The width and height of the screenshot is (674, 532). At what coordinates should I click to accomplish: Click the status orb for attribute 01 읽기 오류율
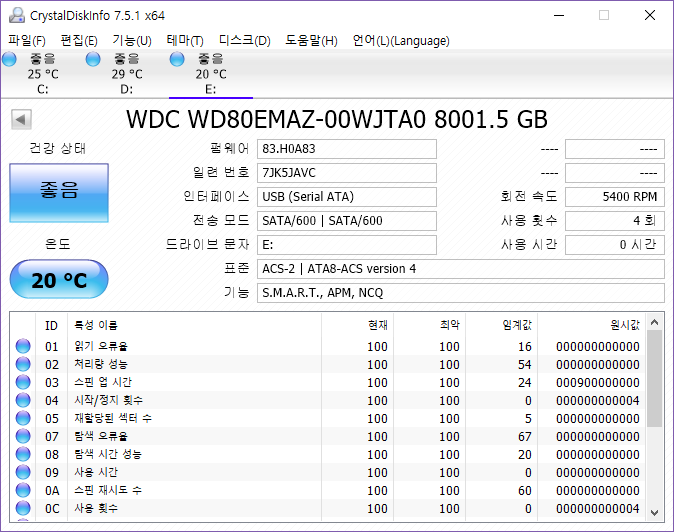point(23,346)
